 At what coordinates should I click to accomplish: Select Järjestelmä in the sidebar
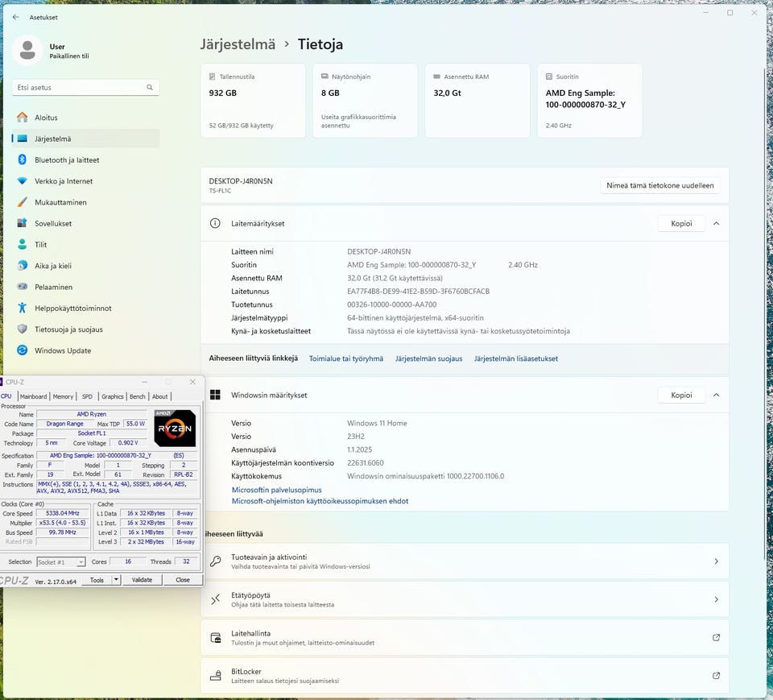(85, 139)
